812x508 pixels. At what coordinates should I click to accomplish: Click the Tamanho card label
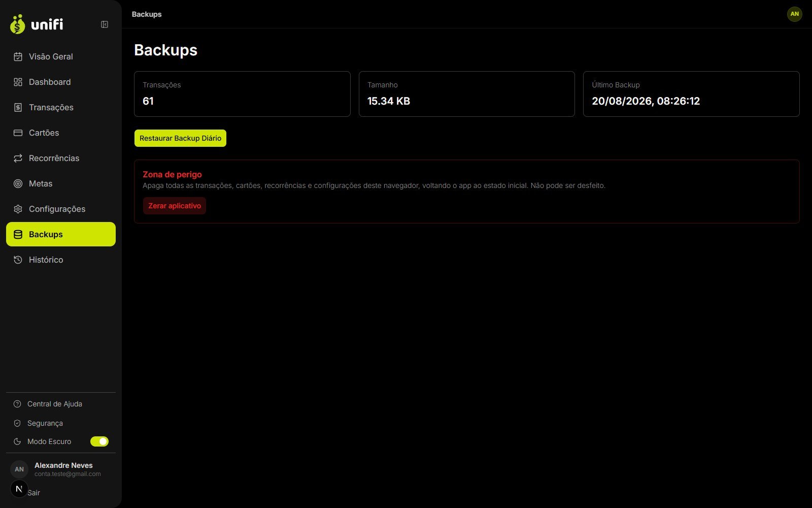(x=383, y=85)
